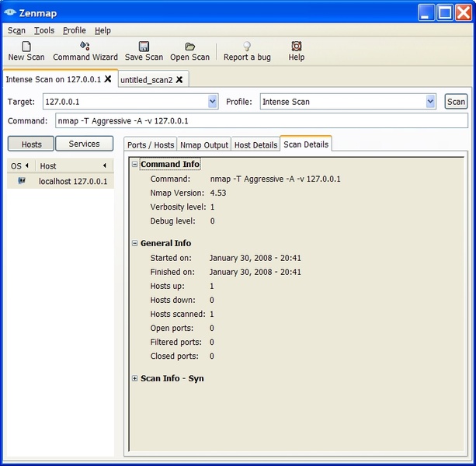Click the Open Scan folder icon

189,47
